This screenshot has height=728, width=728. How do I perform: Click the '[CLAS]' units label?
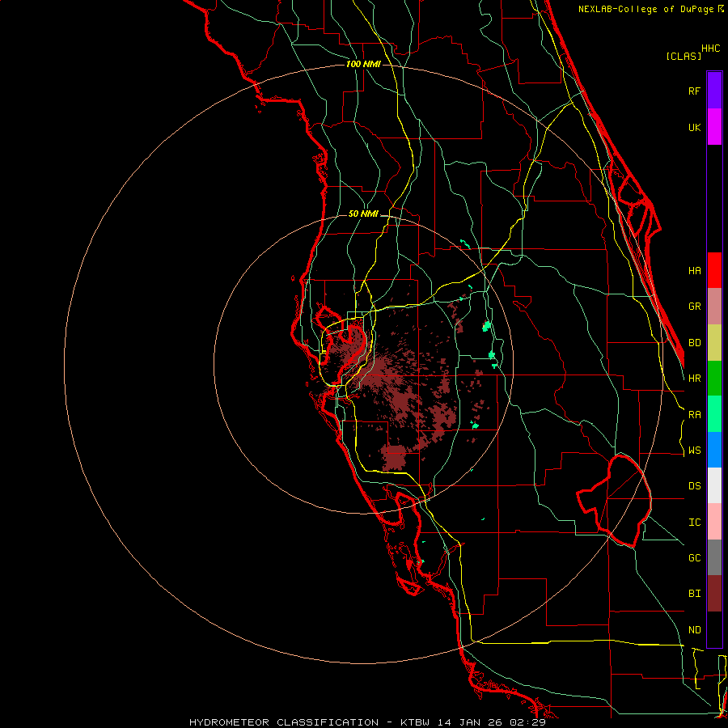tap(684, 56)
